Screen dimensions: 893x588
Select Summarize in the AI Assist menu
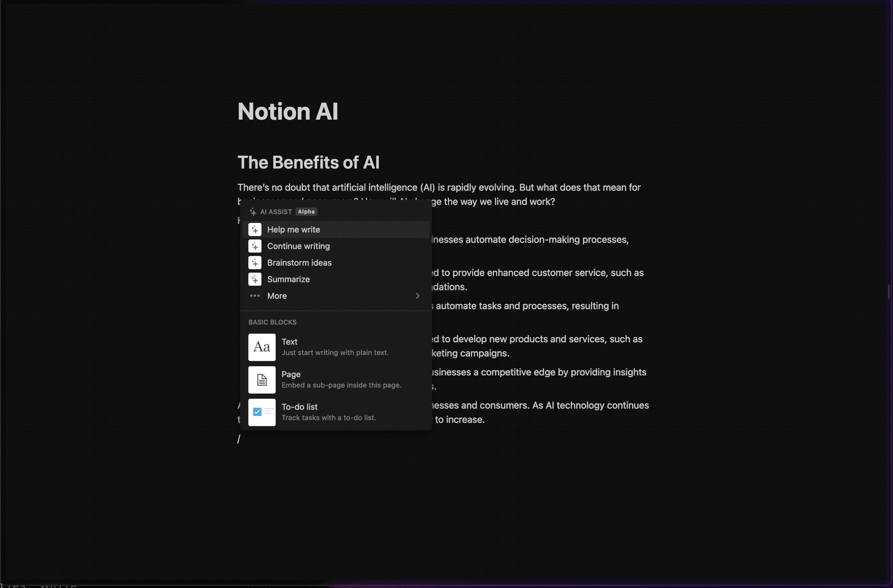tap(288, 279)
